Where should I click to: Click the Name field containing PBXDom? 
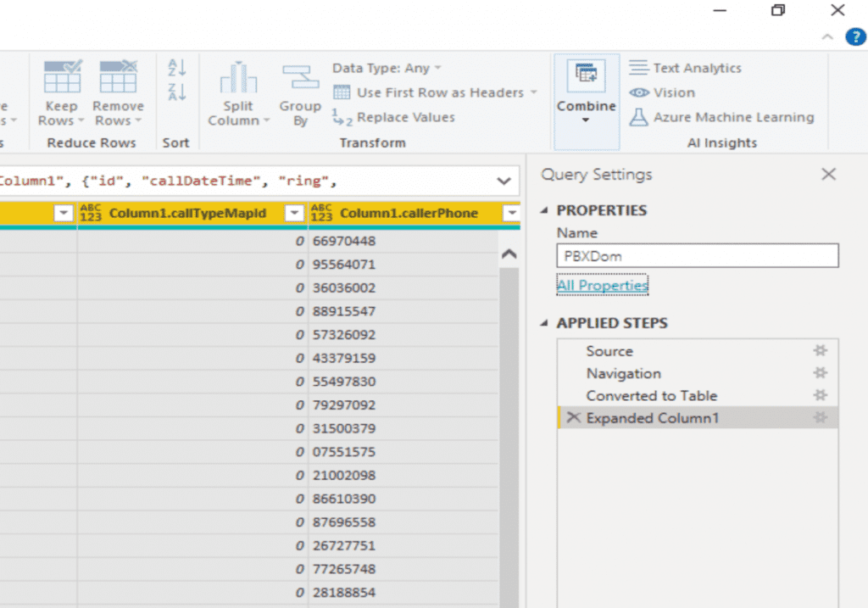(697, 255)
